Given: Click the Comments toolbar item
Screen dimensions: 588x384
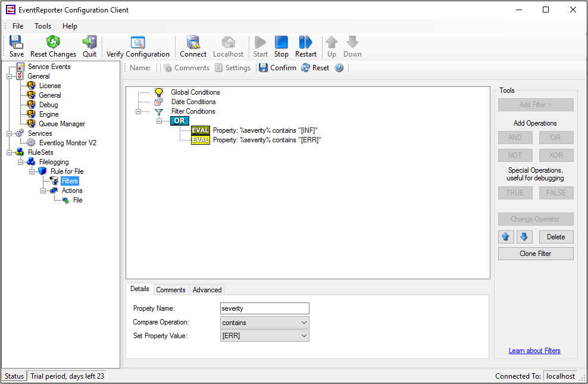Looking at the screenshot, I should click(x=187, y=67).
